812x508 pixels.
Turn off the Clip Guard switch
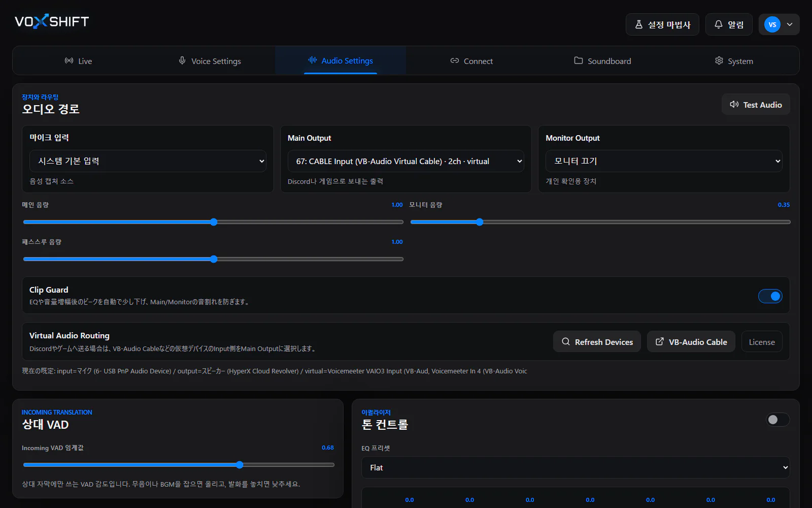pyautogui.click(x=770, y=296)
